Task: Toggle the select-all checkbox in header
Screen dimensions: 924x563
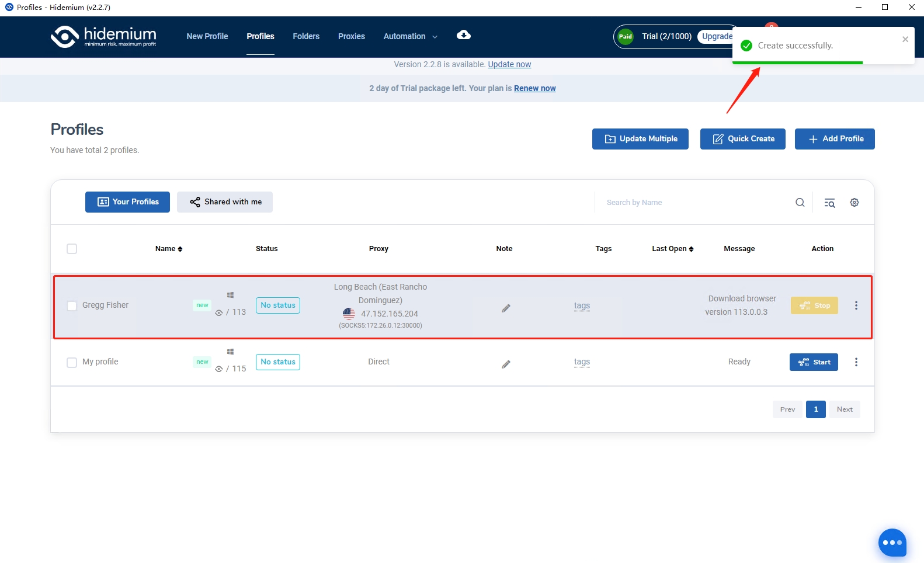Action: click(72, 249)
